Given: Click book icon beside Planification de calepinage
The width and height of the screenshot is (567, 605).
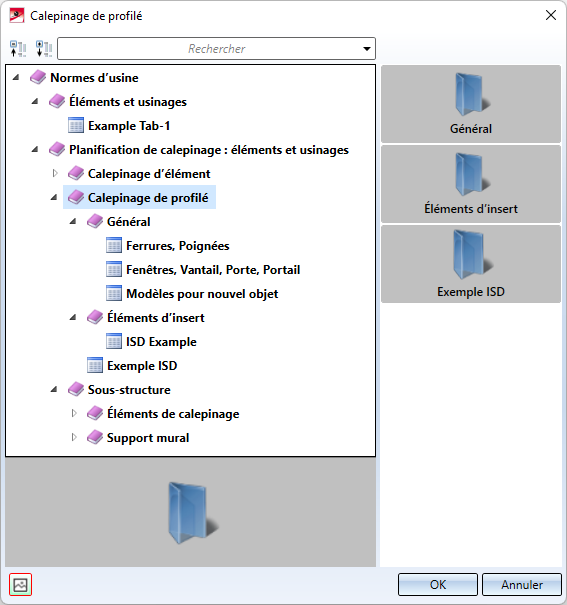Looking at the screenshot, I should [x=57, y=149].
